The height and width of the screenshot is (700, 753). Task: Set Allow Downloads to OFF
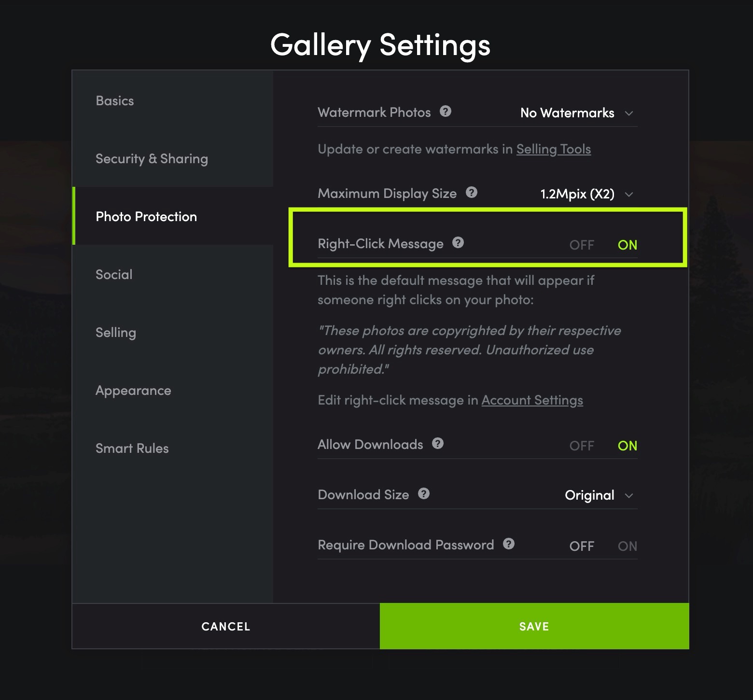[582, 446]
